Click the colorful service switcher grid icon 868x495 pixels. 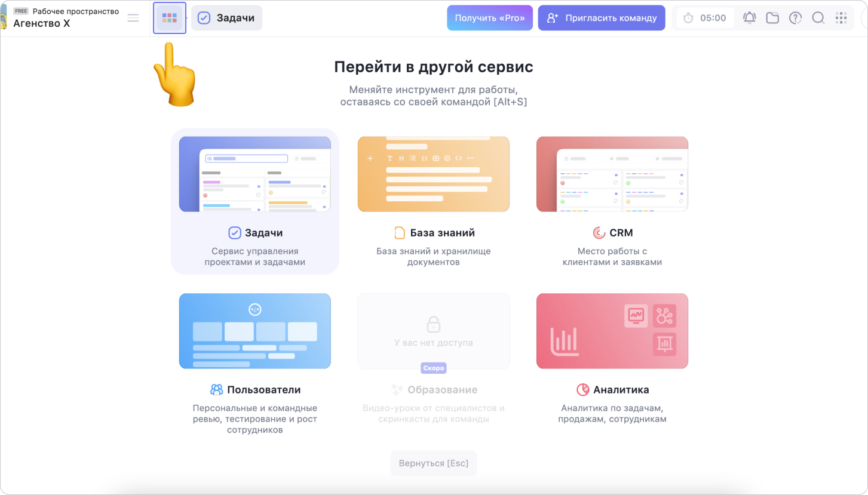[x=170, y=18]
